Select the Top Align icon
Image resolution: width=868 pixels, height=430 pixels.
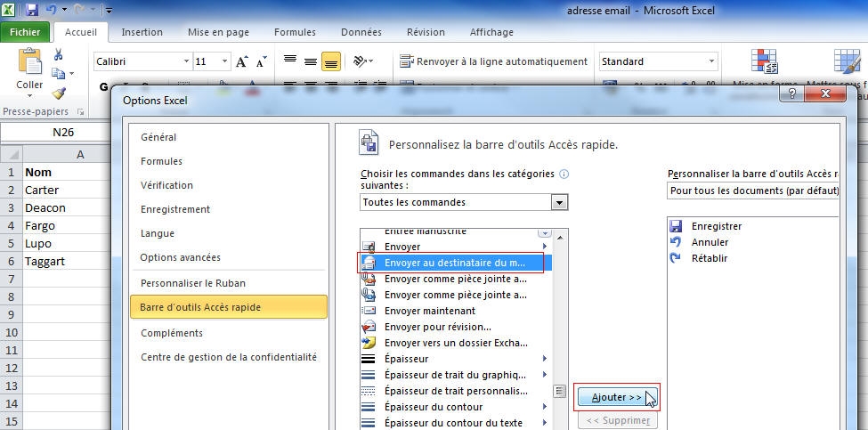coord(290,61)
